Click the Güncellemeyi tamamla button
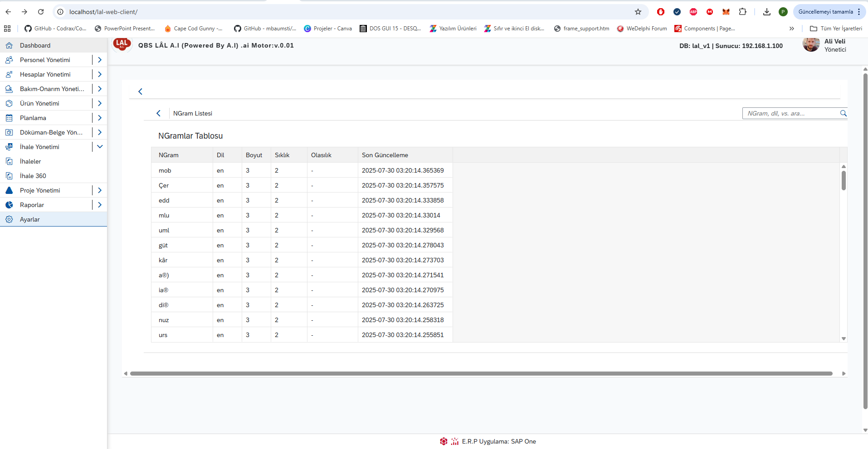Screen dimensions: 868x449 pos(825,12)
